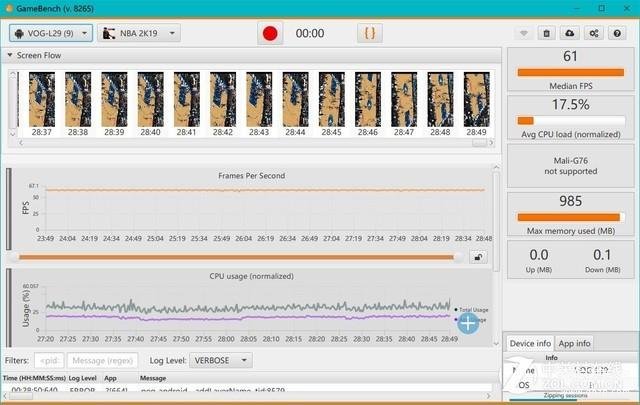
Task: Click the orange curly braces marker button
Action: click(x=370, y=33)
